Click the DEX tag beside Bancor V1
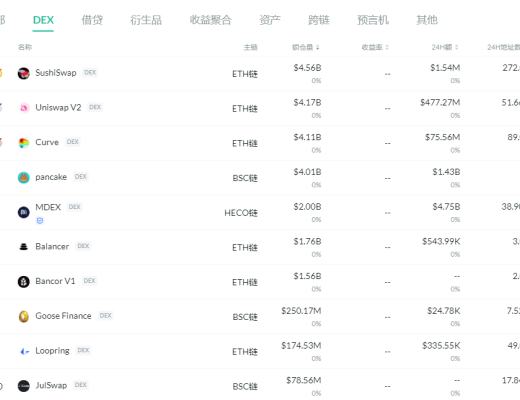520x400 pixels. pyautogui.click(x=89, y=281)
